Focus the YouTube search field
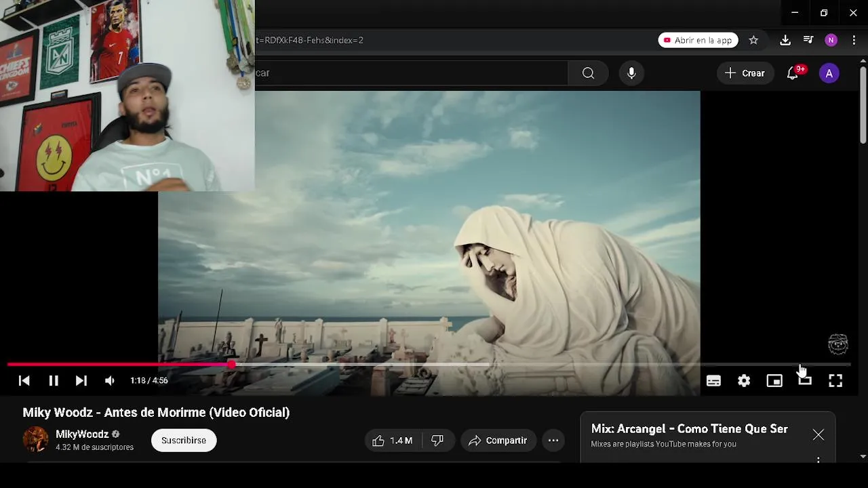The height and width of the screenshot is (488, 868). [411, 73]
